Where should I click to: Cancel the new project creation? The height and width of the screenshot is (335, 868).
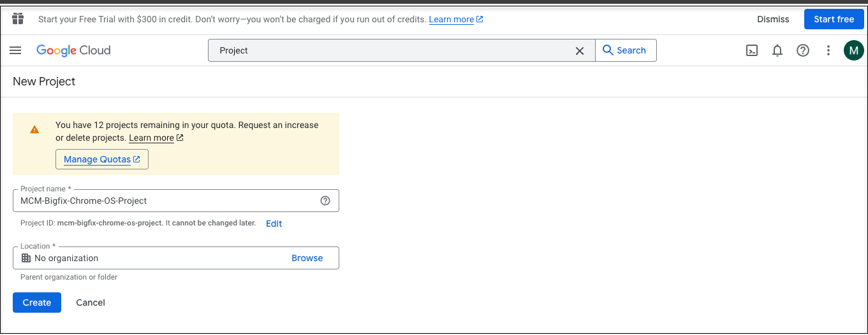(91, 303)
